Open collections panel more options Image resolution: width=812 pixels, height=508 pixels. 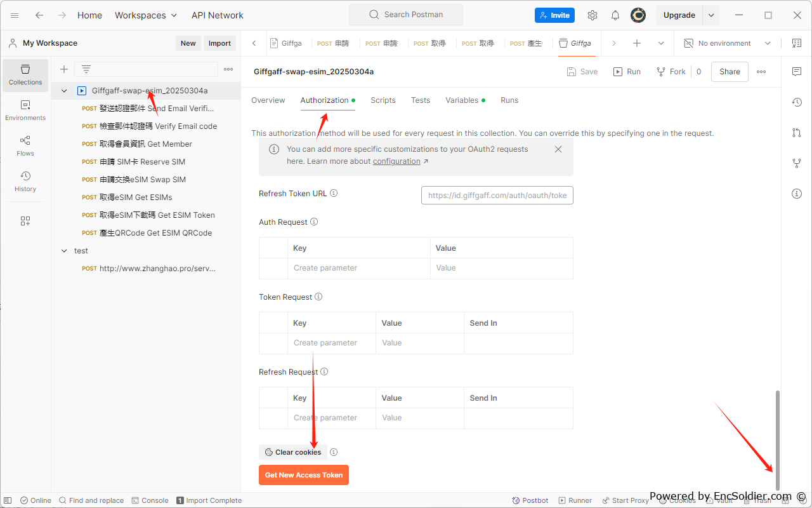pyautogui.click(x=228, y=69)
